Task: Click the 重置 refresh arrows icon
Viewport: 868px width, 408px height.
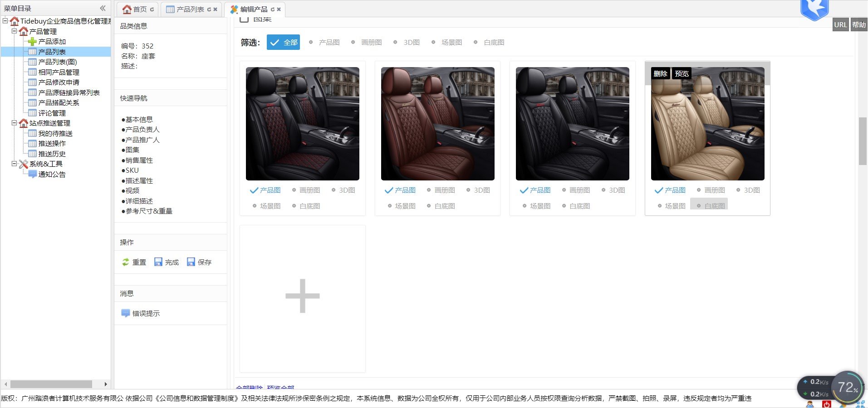Action: point(126,262)
